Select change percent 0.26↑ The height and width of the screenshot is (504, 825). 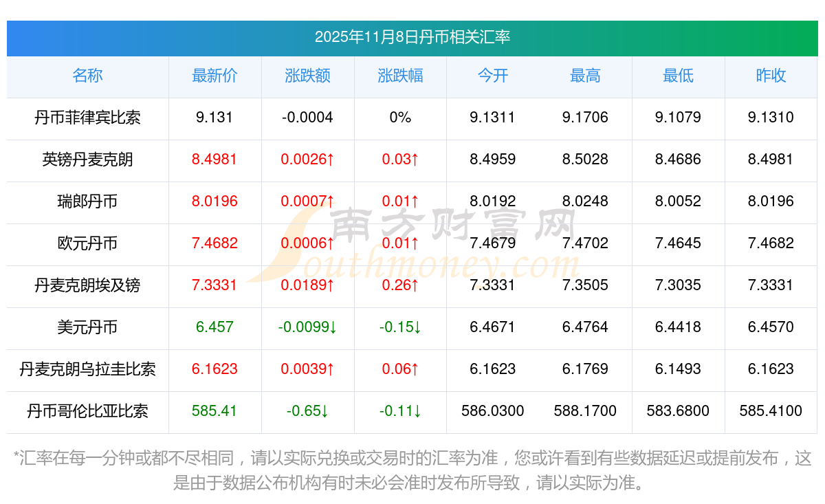[x=400, y=285]
